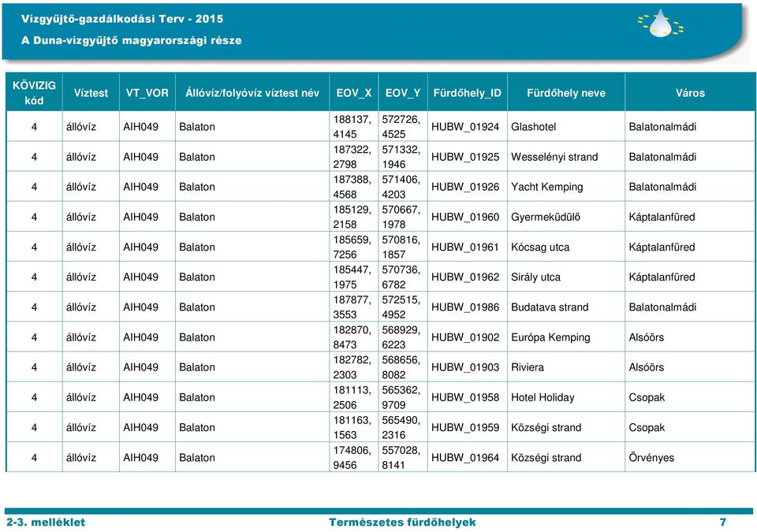Click the 'Város' column header
The image size is (757, 532).
[690, 93]
